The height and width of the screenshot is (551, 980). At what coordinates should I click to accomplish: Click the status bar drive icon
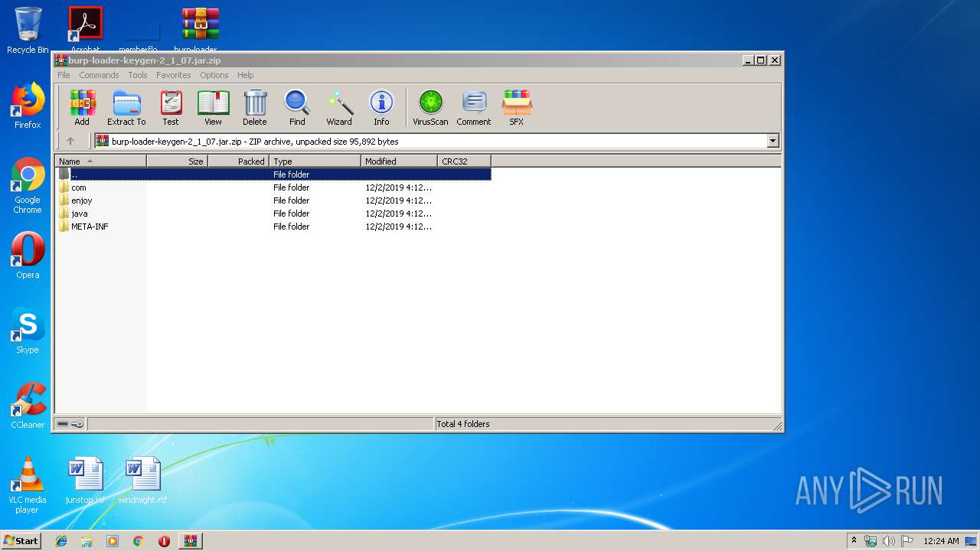pos(63,424)
